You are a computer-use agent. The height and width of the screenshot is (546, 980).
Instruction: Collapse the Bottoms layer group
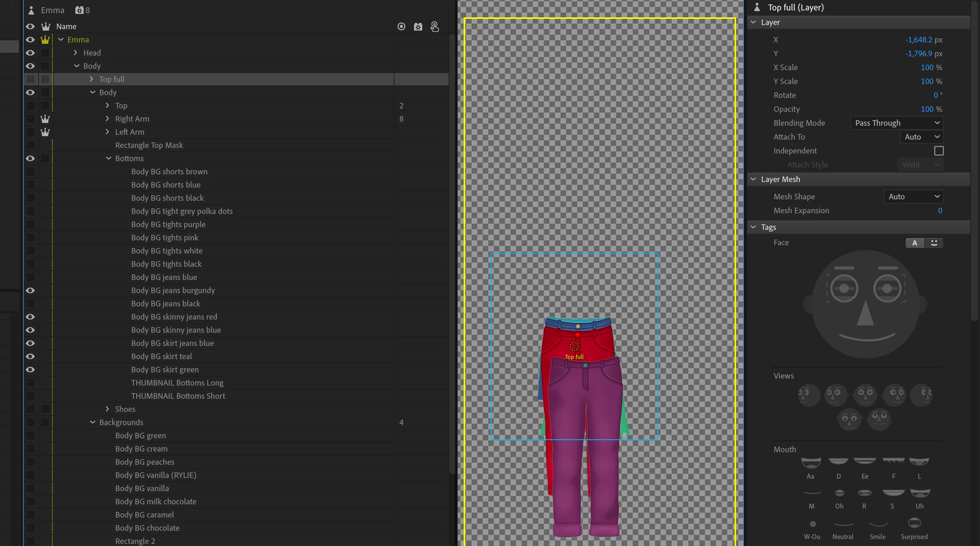point(108,158)
